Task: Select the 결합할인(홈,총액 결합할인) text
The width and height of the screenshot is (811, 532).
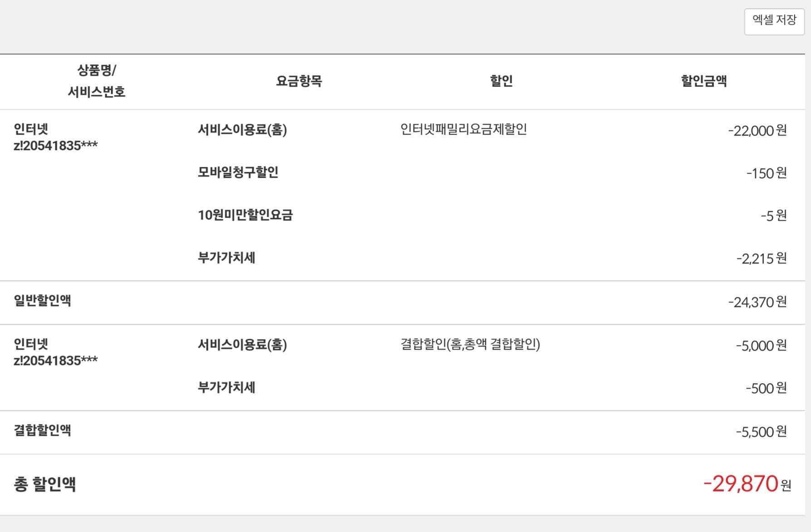Action: click(x=470, y=345)
